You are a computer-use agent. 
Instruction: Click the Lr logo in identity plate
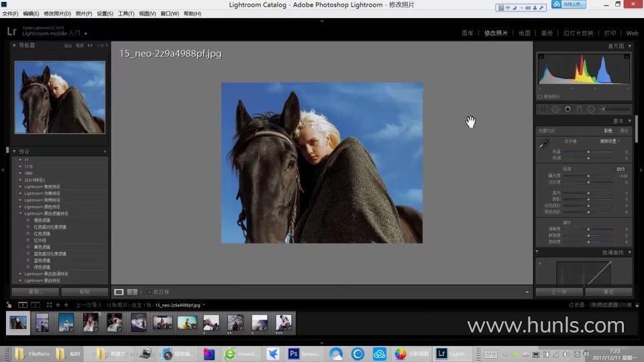click(11, 32)
